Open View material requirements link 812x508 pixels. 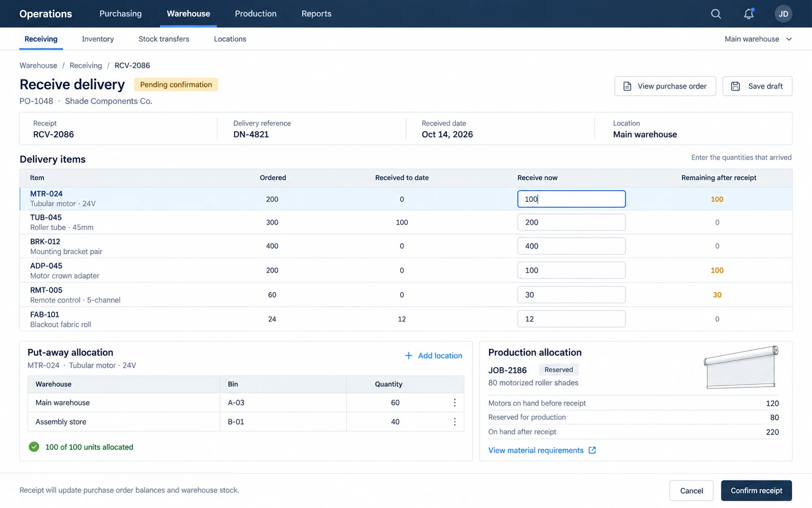536,450
